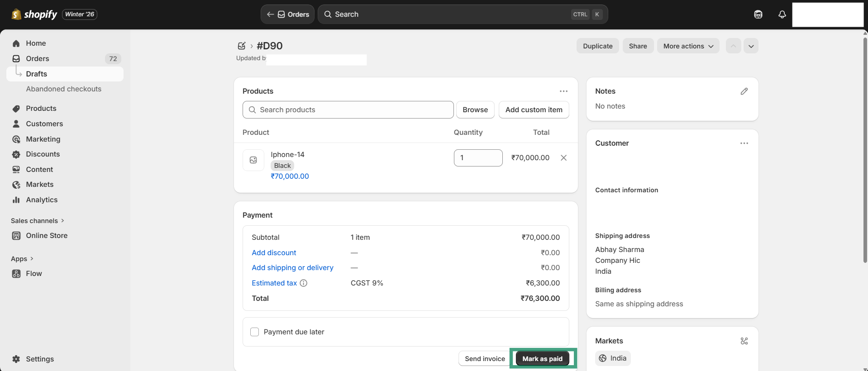This screenshot has height=371, width=868.
Task: Go to next draft with down chevron
Action: (751, 46)
